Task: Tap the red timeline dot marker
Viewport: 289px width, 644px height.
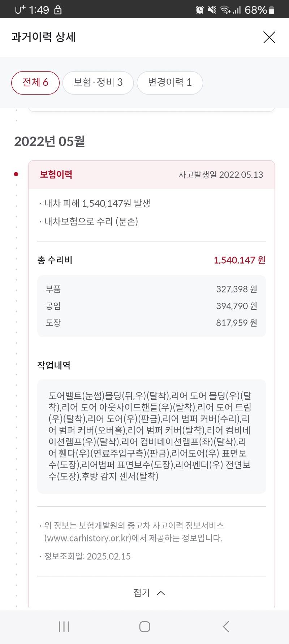Action: (x=16, y=174)
